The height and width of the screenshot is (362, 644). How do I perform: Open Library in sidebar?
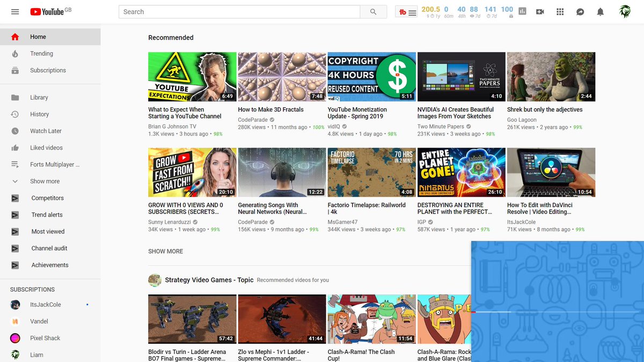click(x=50, y=98)
